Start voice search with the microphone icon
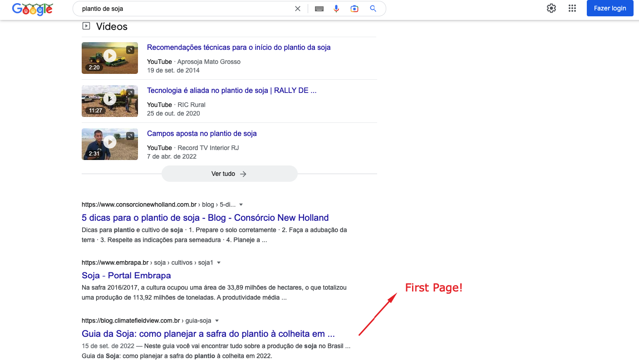 tap(336, 8)
